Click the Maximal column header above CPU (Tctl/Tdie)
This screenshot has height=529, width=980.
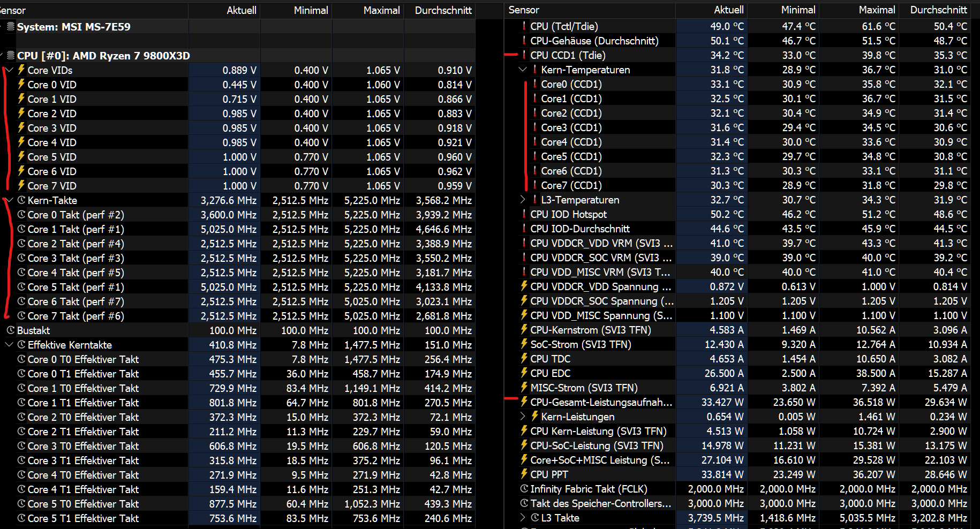click(x=859, y=10)
